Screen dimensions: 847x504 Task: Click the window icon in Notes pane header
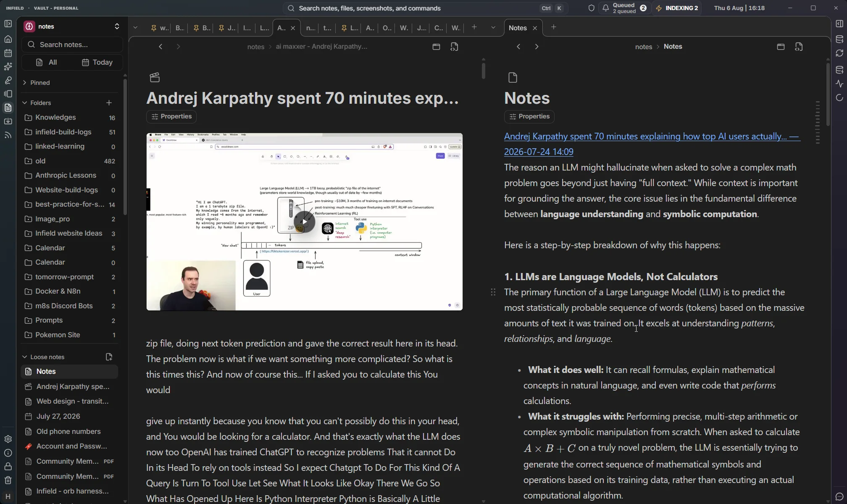[781, 47]
